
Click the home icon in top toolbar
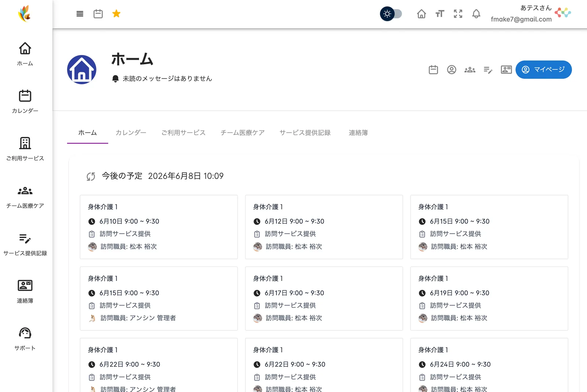click(x=422, y=14)
